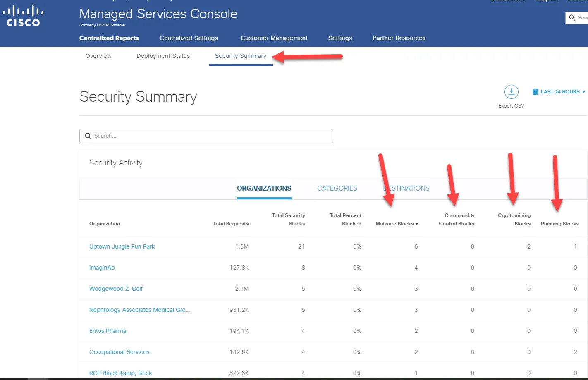Switch to the Categories tab
The height and width of the screenshot is (380, 588).
tap(337, 188)
